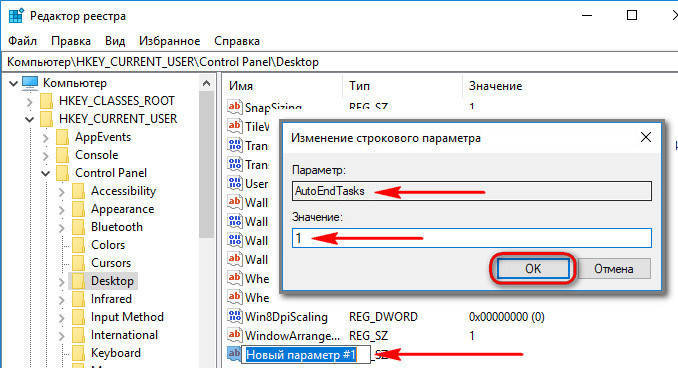Image resolution: width=678 pixels, height=368 pixels.
Task: Open the Файл menu
Action: (x=22, y=41)
